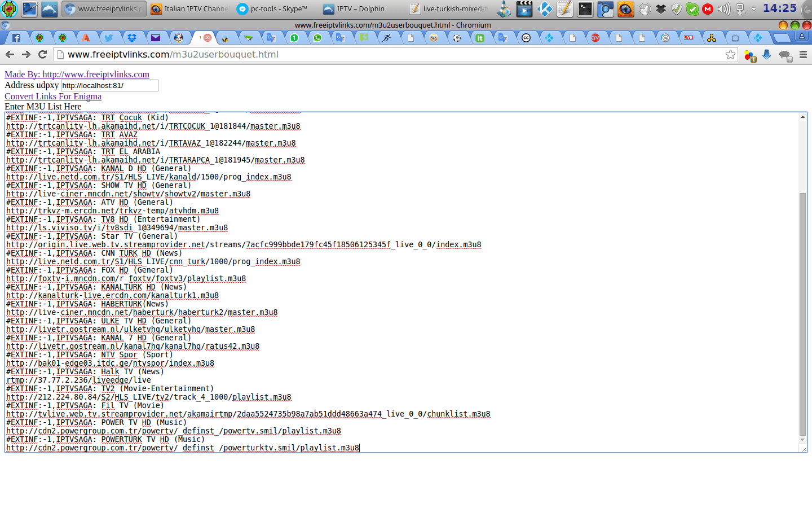Switch to the soccer ball tab

457,38
